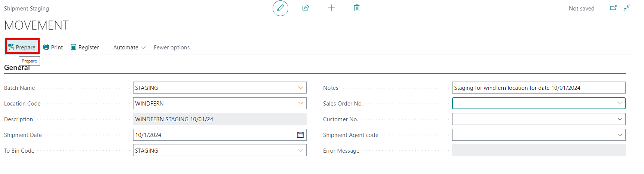Collapse the General section header
Image resolution: width=644 pixels, height=174 pixels.
17,68
